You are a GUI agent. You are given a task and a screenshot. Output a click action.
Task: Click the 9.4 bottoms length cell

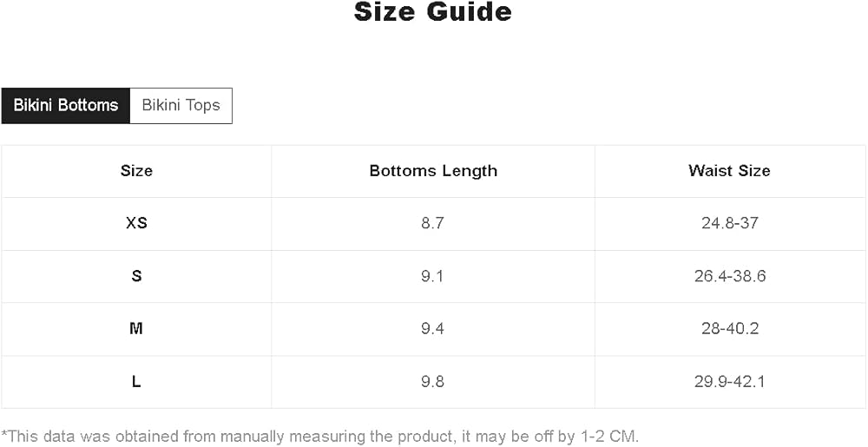coord(432,329)
